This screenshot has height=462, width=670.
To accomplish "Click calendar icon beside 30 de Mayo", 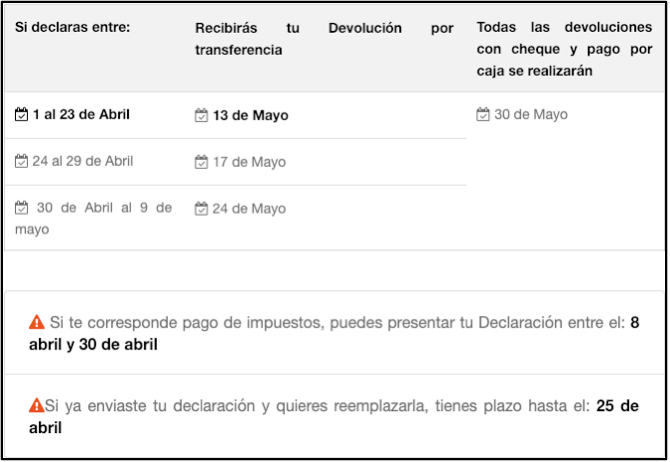I will (483, 115).
